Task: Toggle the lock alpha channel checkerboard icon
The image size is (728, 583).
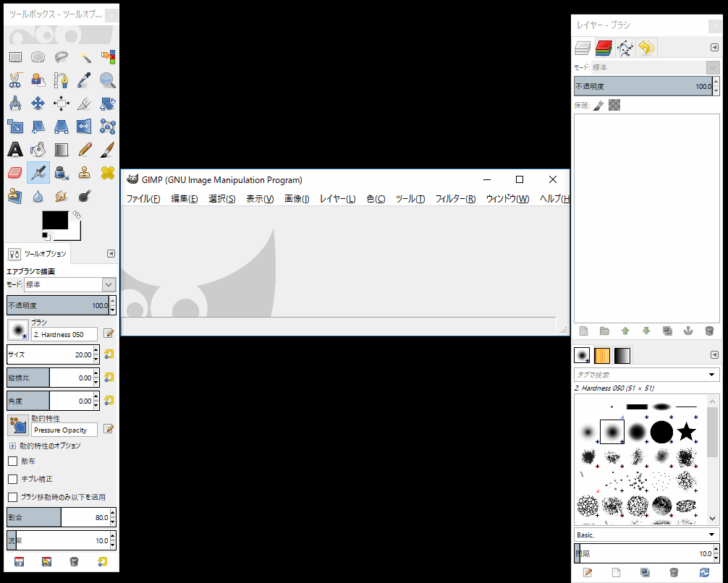Action: coord(614,106)
